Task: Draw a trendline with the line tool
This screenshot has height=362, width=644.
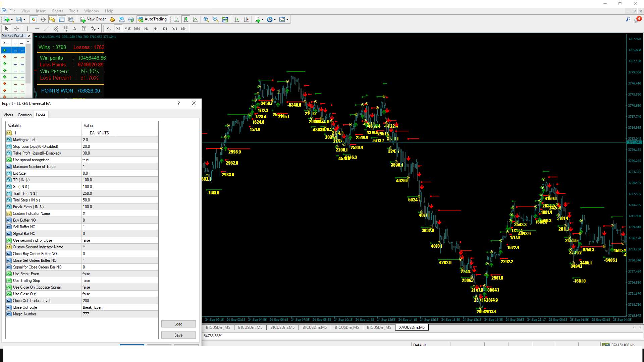Action: point(47,29)
